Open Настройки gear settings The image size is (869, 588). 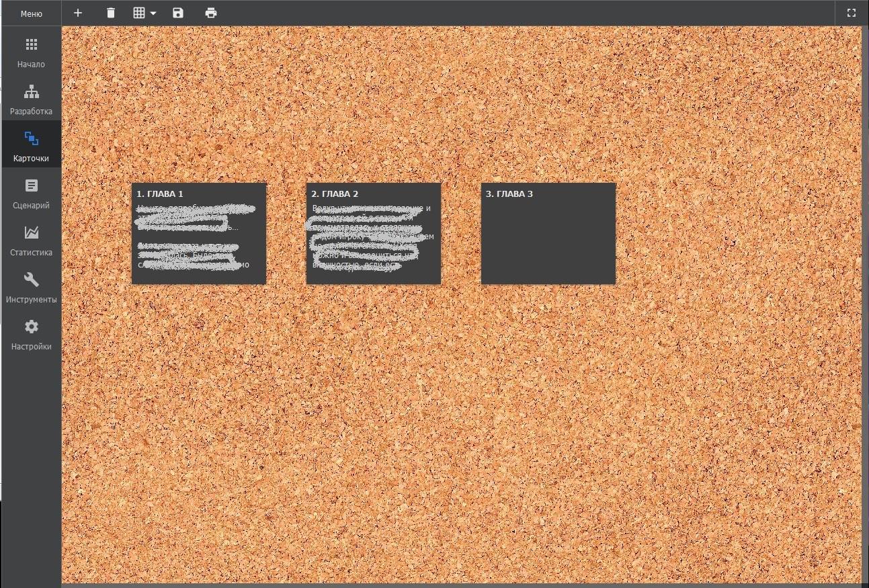tap(31, 335)
